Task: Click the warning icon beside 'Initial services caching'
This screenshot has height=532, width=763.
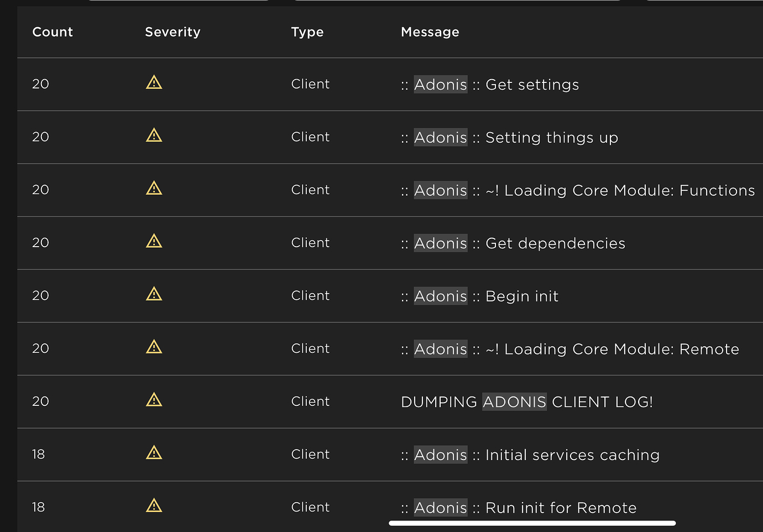Action: (154, 452)
